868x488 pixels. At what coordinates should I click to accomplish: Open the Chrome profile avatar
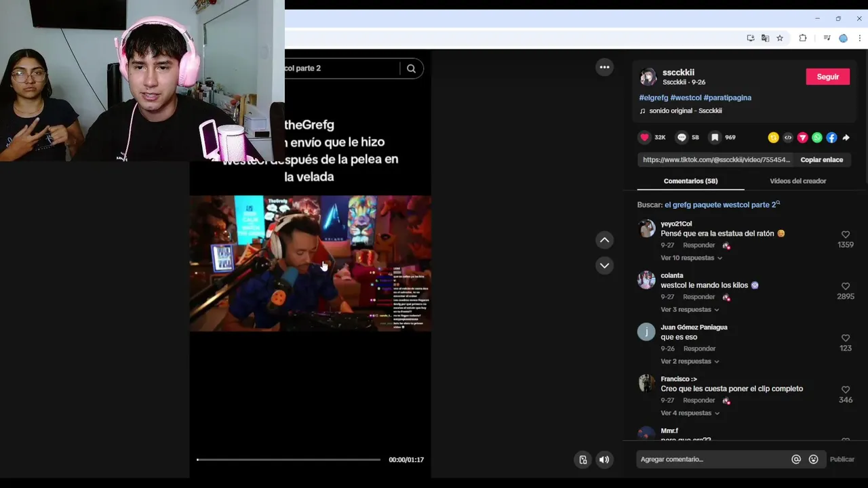click(x=843, y=38)
